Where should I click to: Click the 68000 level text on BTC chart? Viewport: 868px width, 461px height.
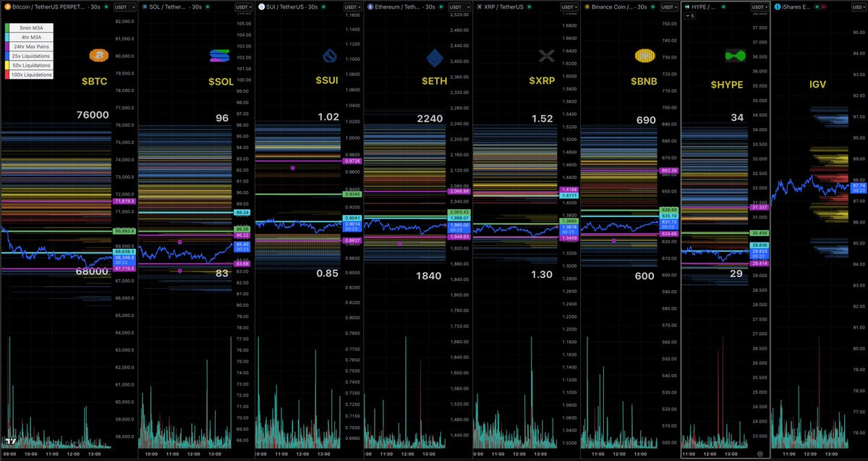click(x=93, y=272)
